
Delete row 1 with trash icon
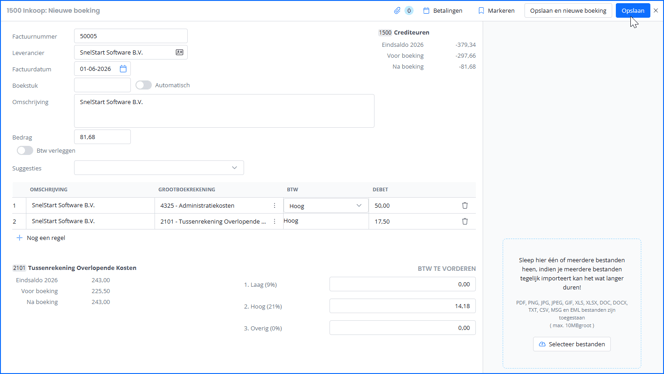tap(465, 205)
